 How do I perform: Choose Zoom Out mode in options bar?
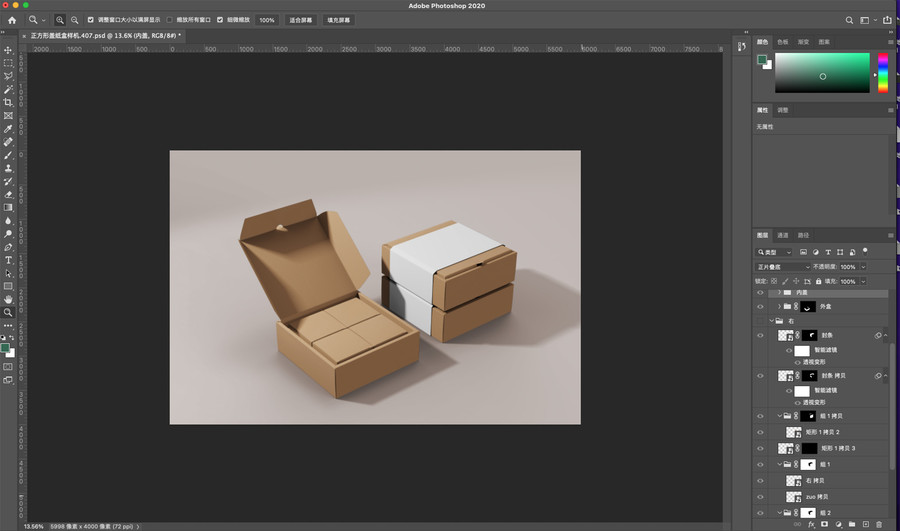[x=75, y=20]
